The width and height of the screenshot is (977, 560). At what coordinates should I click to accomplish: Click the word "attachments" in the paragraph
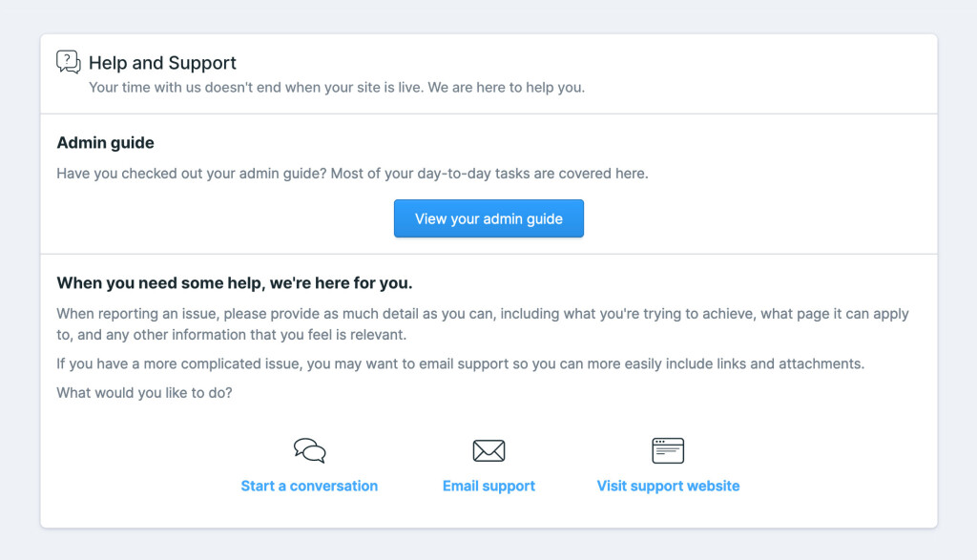tap(823, 364)
